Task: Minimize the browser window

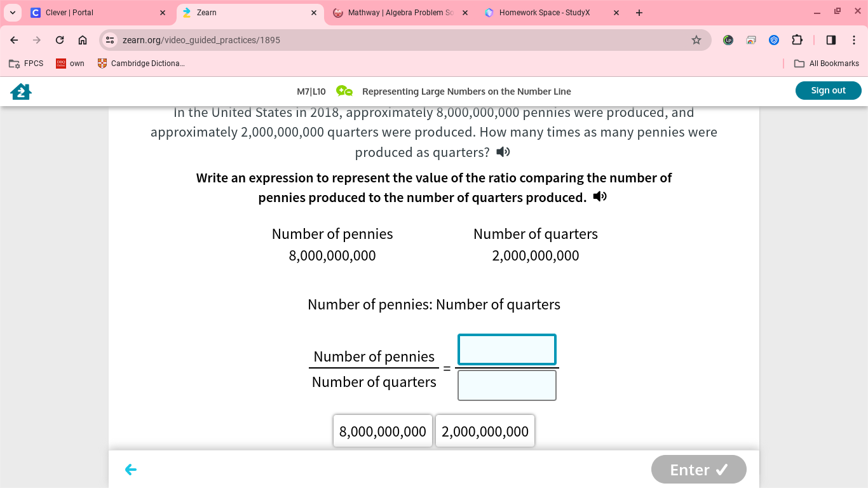Action: (817, 12)
